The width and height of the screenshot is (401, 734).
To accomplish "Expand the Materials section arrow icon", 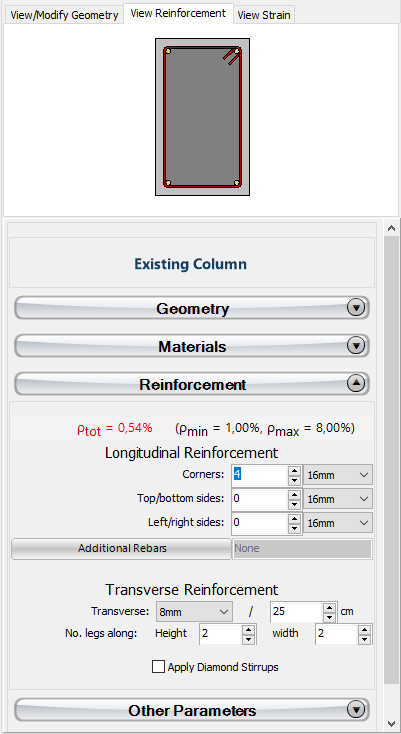I will (356, 346).
